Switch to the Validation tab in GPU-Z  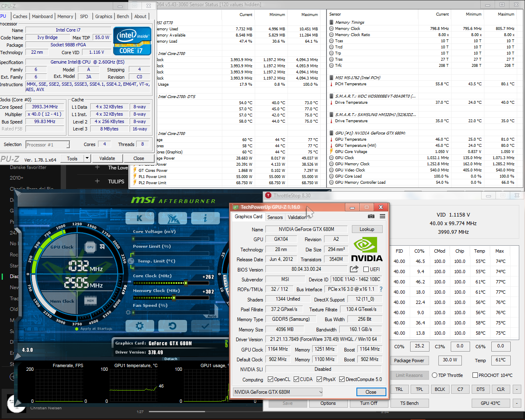pyautogui.click(x=297, y=217)
